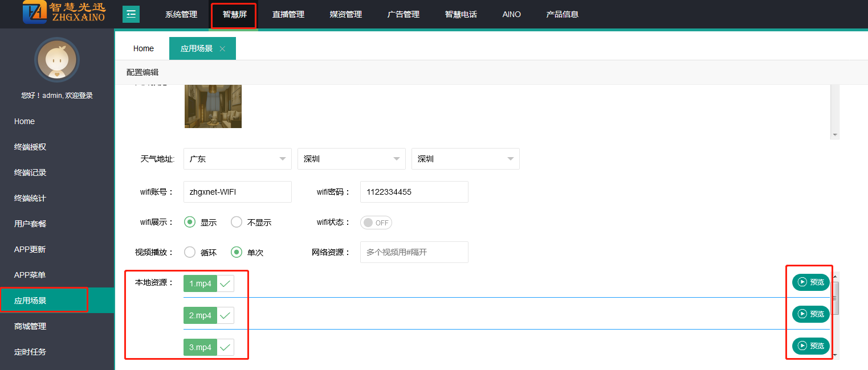Close the 应用场景 tab with X icon
The image size is (868, 370).
[x=222, y=49]
